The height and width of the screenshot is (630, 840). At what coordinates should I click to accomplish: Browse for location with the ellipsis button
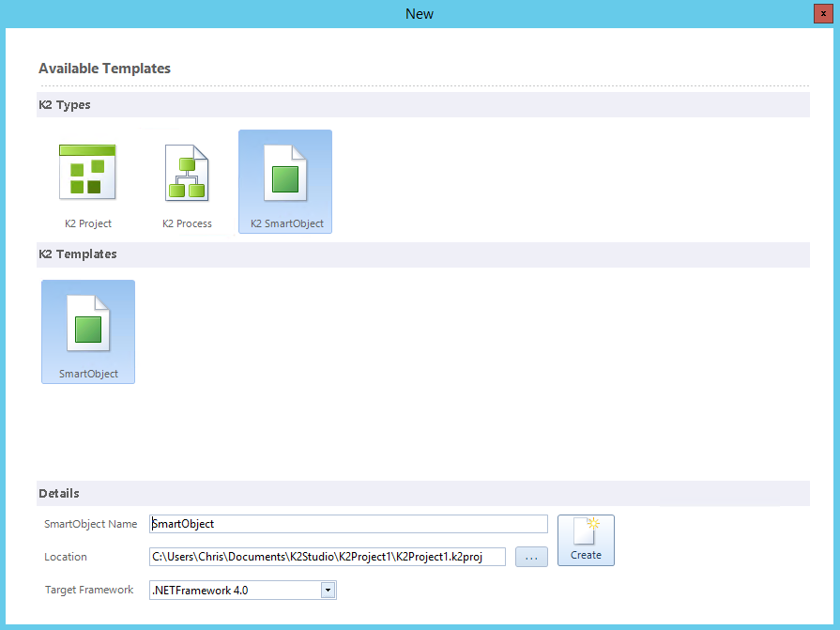coord(531,557)
